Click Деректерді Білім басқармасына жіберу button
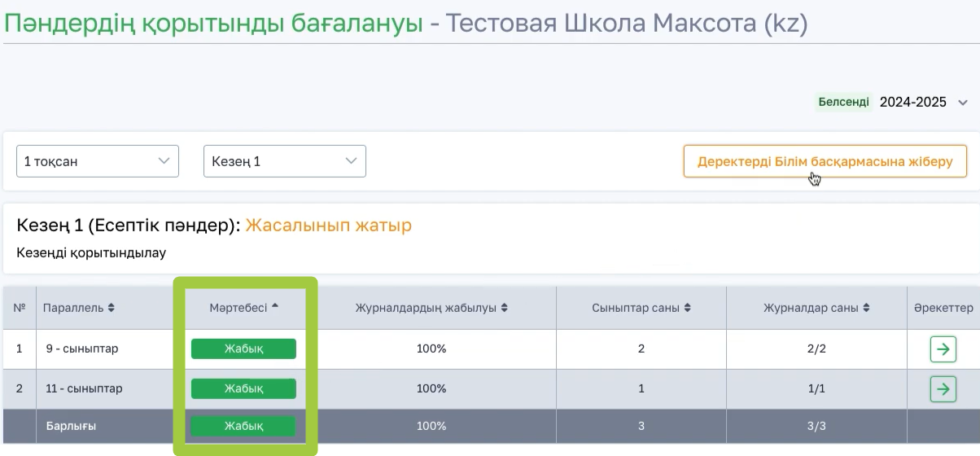 click(825, 161)
